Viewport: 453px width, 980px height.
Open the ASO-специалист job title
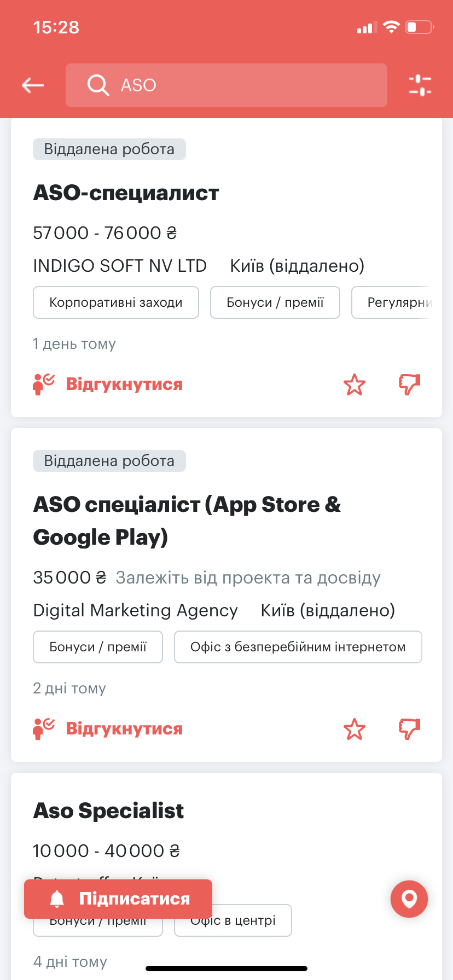point(126,193)
